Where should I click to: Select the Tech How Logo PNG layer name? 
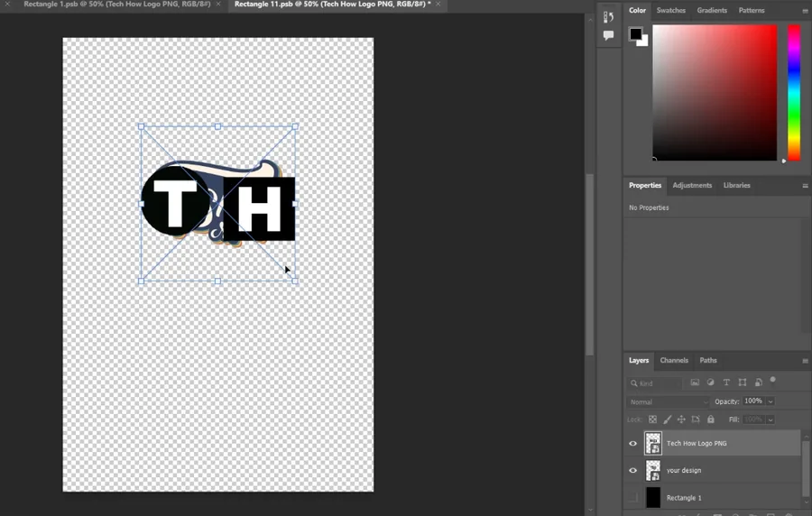[696, 444]
